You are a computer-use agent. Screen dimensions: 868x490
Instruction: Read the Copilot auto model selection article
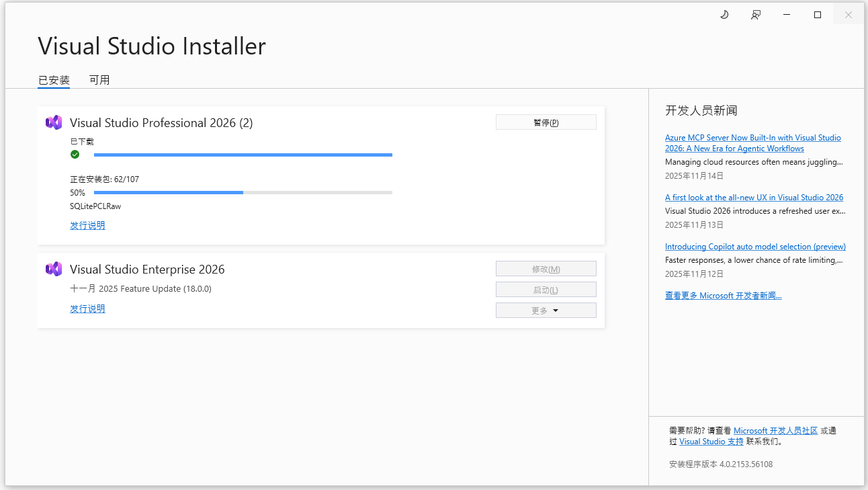[755, 247]
